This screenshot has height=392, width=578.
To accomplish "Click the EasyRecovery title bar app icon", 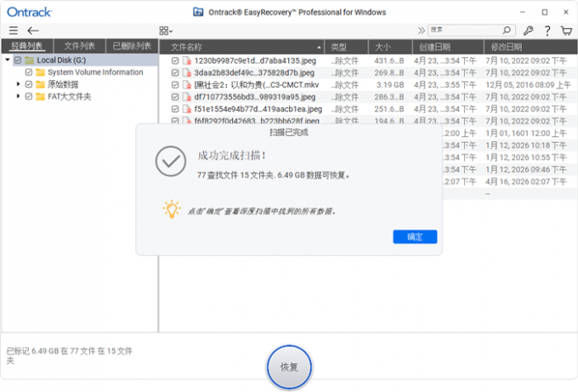I will [198, 12].
